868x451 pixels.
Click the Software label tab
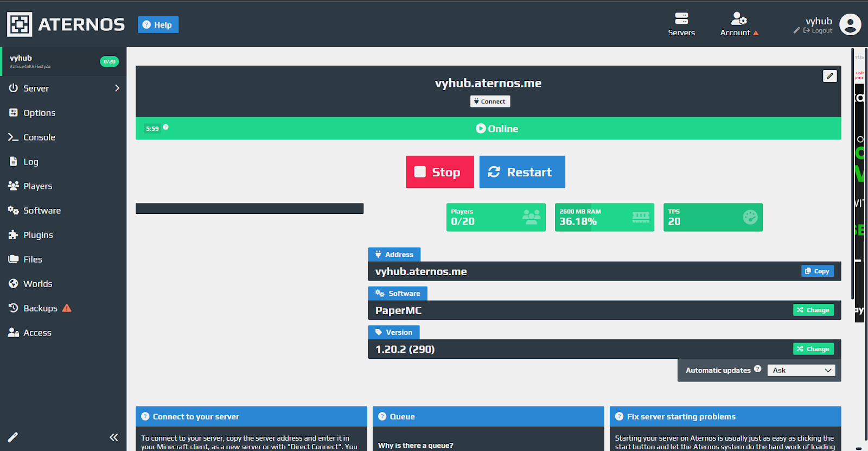398,293
